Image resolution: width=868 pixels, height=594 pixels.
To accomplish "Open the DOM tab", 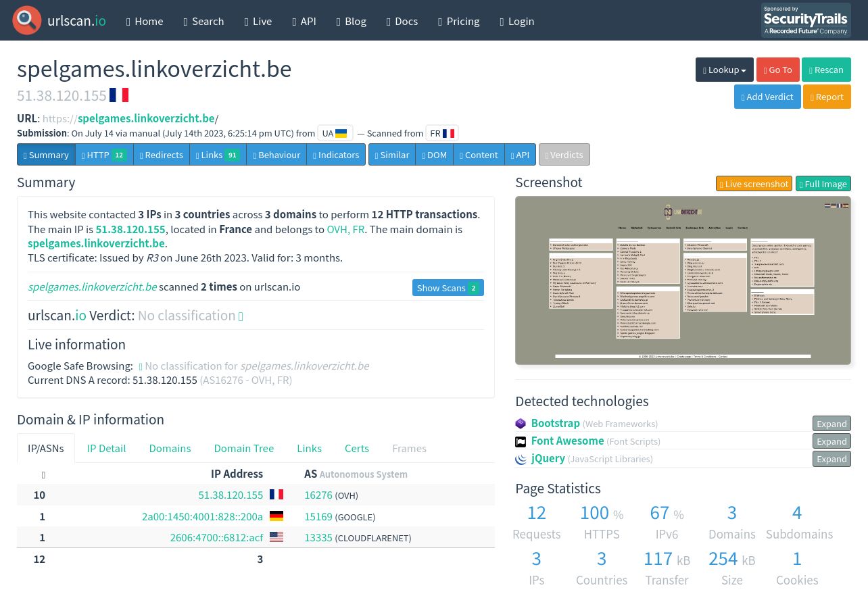I will 435,154.
